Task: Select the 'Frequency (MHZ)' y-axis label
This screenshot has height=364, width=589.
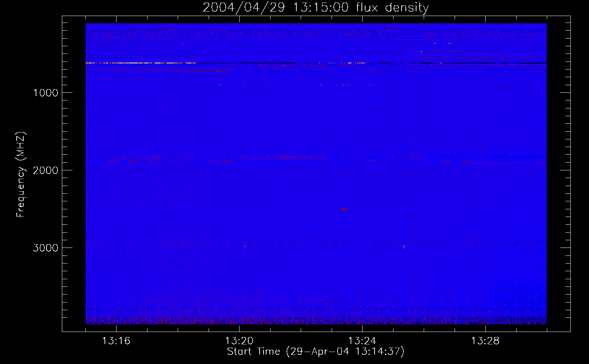Action: coord(21,175)
